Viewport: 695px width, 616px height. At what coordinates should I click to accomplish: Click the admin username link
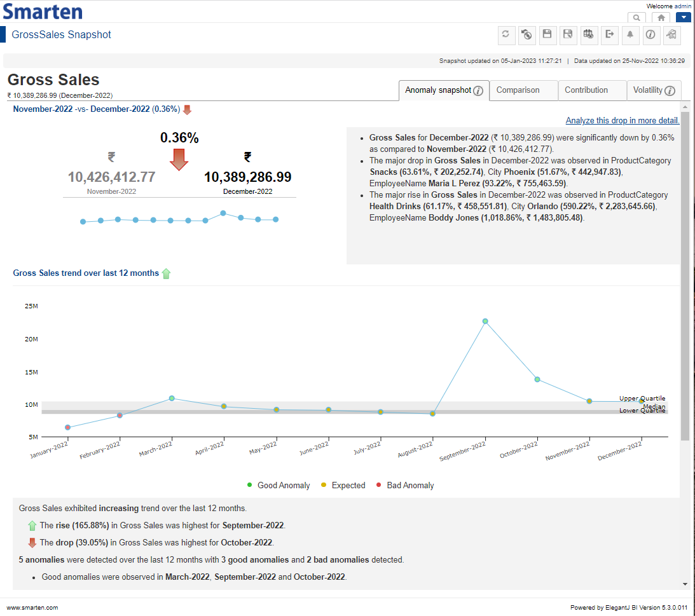click(x=683, y=6)
